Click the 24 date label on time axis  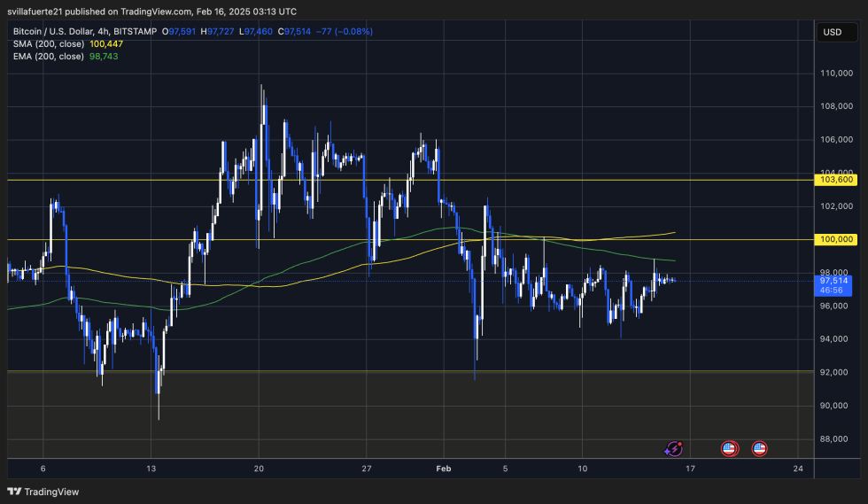click(x=798, y=469)
